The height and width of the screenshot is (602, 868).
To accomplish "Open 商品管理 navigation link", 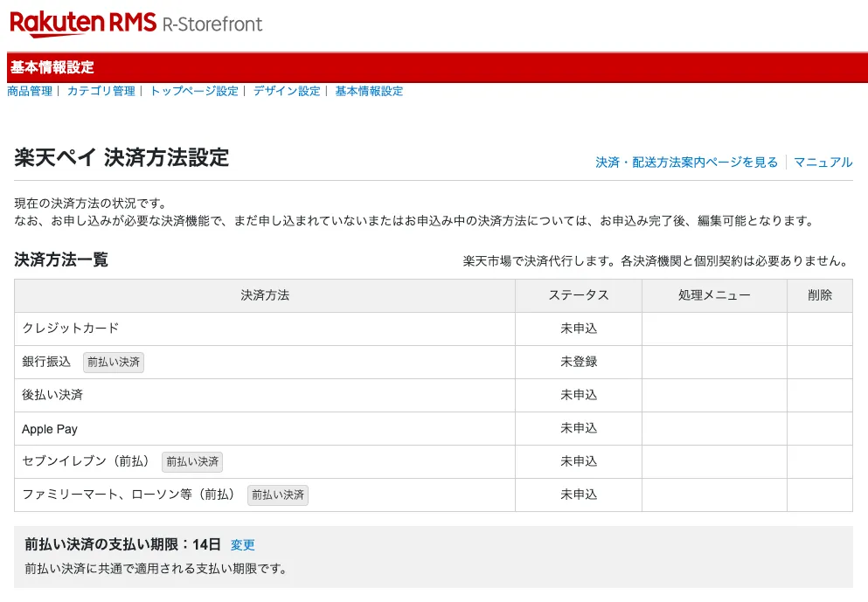I will pyautogui.click(x=30, y=91).
